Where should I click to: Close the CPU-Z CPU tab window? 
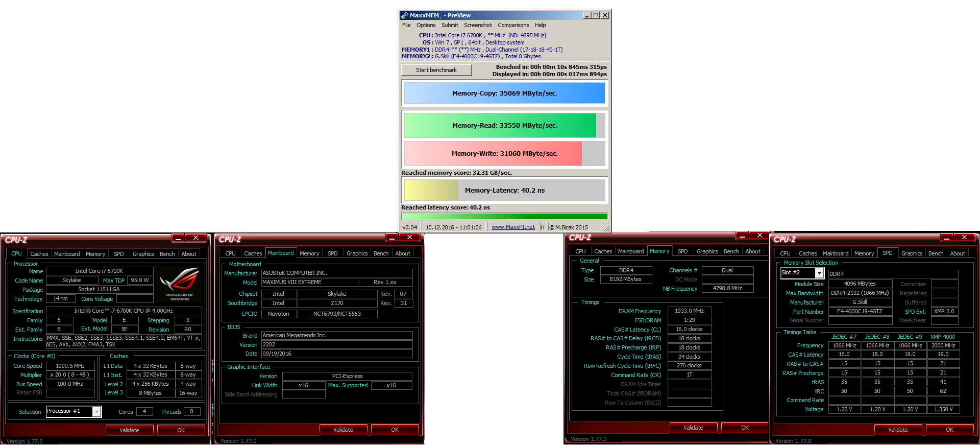pos(196,238)
